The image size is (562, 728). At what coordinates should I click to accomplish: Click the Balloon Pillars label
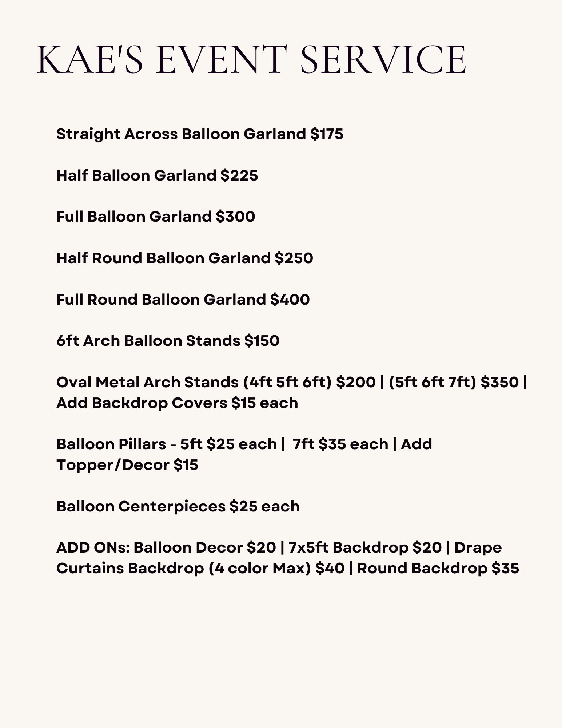[x=111, y=444]
